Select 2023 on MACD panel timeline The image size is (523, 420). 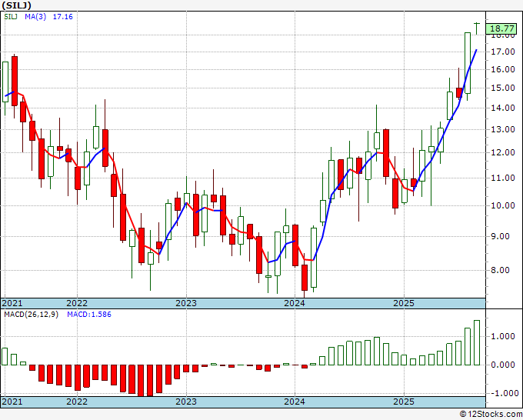coord(186,402)
